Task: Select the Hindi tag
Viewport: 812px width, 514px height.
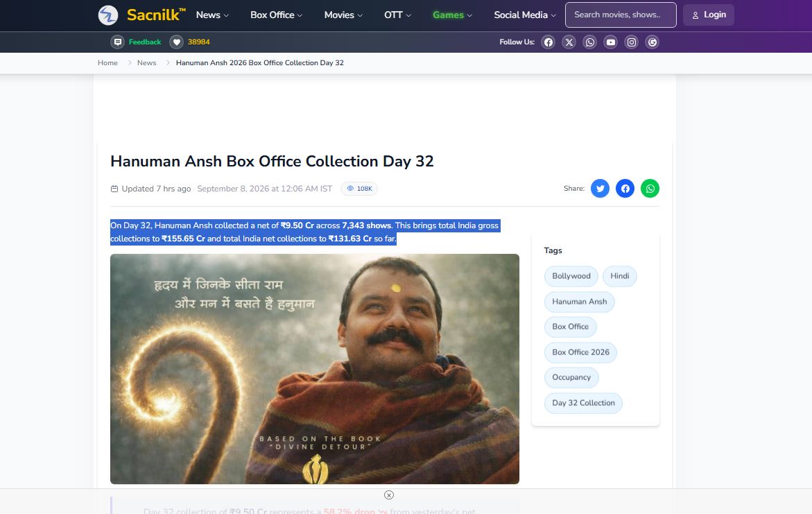Action: pos(619,276)
